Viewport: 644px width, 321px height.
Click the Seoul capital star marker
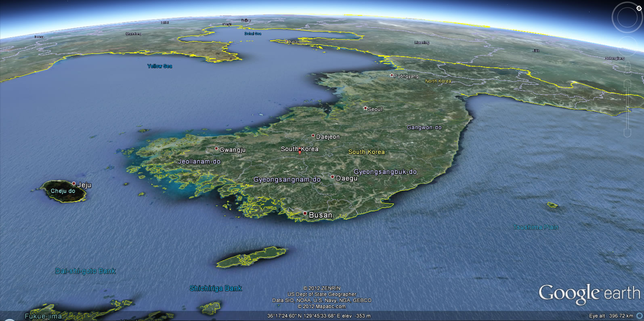pyautogui.click(x=365, y=108)
